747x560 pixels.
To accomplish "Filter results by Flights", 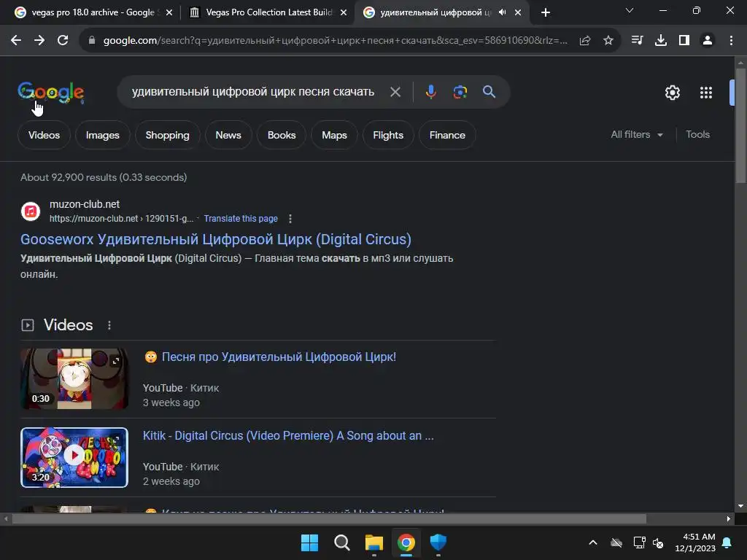I will pos(388,135).
